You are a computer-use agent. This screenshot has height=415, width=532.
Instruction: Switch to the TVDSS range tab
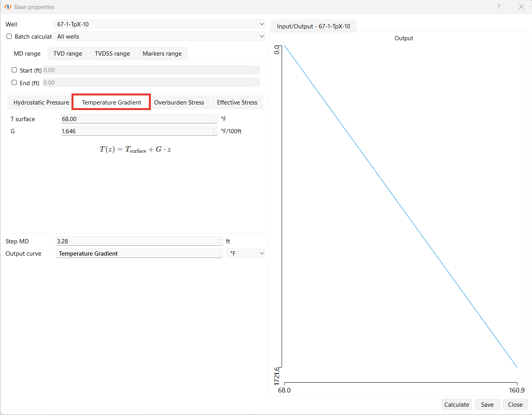click(112, 53)
